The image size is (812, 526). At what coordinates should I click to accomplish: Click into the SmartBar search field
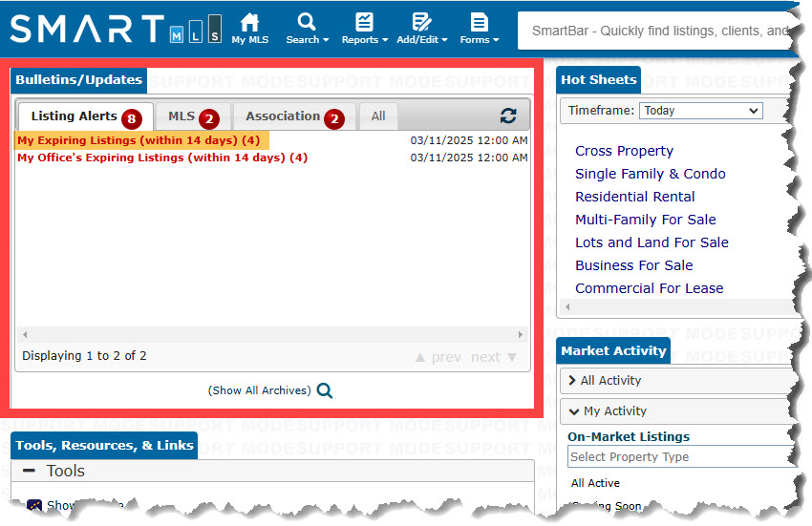[657, 32]
